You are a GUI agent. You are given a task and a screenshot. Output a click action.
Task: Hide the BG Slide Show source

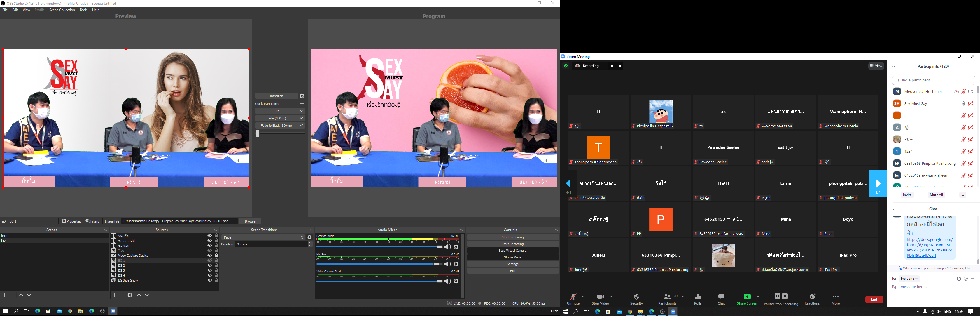(209, 280)
